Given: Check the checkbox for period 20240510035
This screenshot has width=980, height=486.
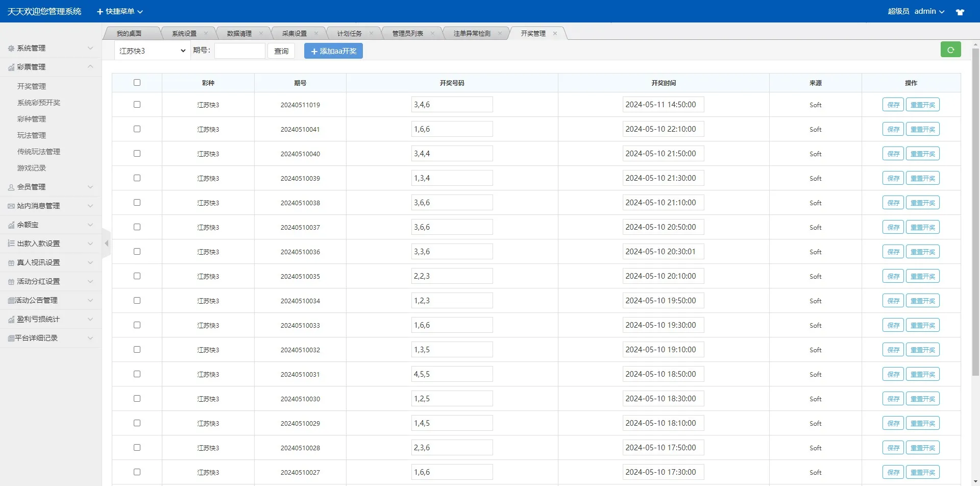Looking at the screenshot, I should [x=137, y=276].
